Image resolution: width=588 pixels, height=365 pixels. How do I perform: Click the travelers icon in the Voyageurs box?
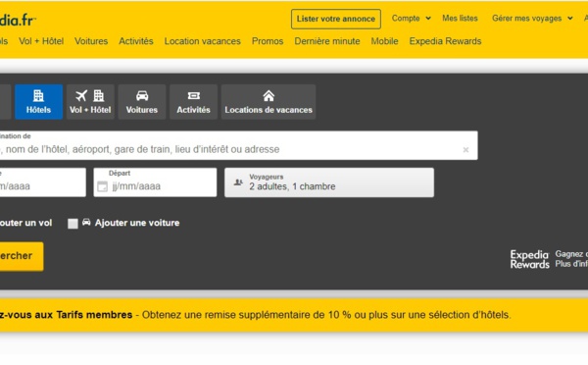238,182
